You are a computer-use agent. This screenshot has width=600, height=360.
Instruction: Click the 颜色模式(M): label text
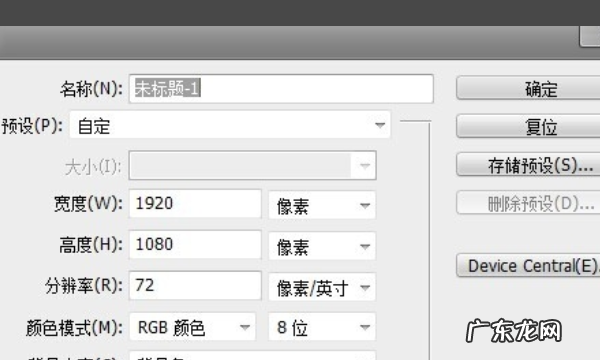pos(74,328)
